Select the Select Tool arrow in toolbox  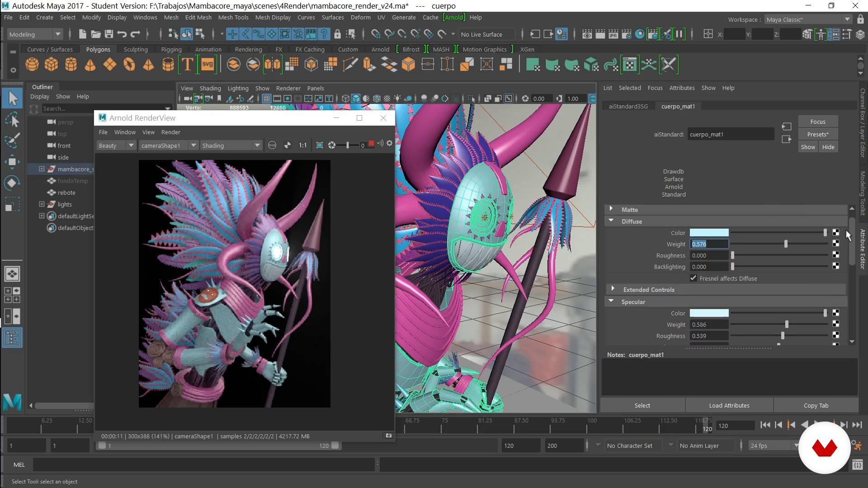coord(12,98)
